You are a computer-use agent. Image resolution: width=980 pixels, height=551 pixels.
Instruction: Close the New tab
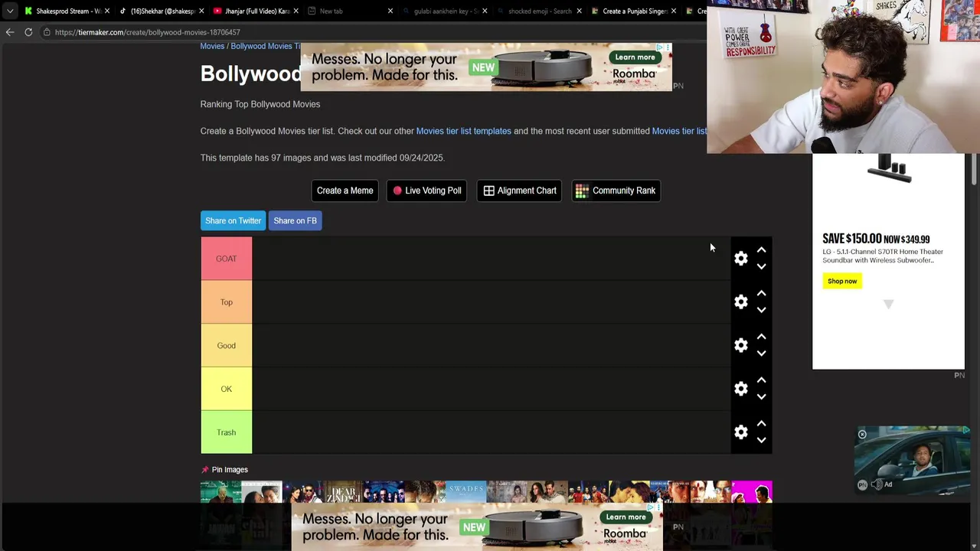coord(390,11)
